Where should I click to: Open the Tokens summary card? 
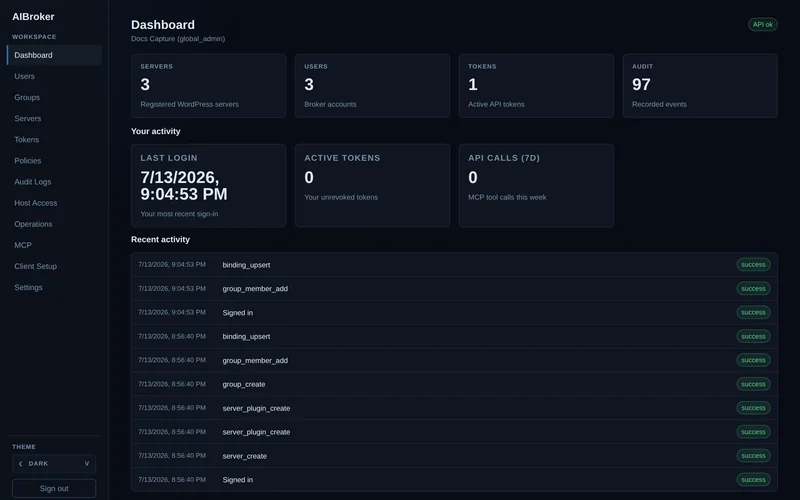coord(536,86)
